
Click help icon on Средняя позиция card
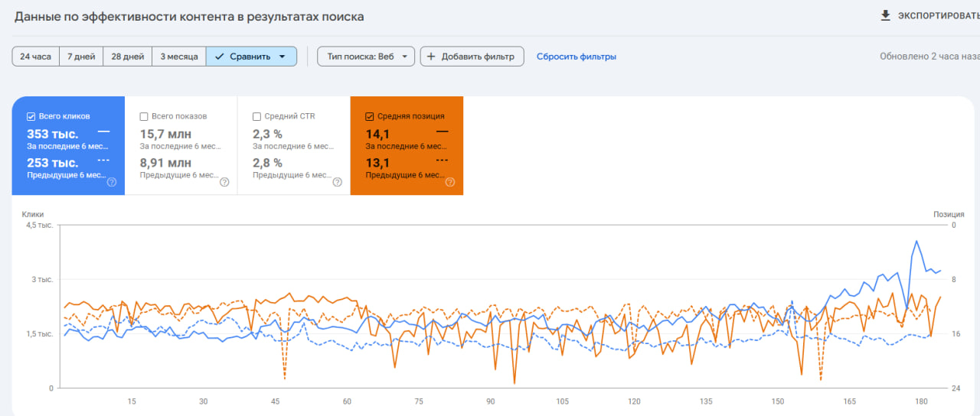coord(450,182)
